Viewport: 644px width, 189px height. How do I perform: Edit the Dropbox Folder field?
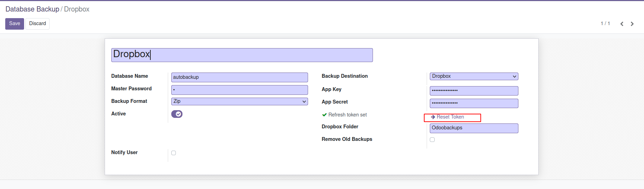[x=474, y=128]
